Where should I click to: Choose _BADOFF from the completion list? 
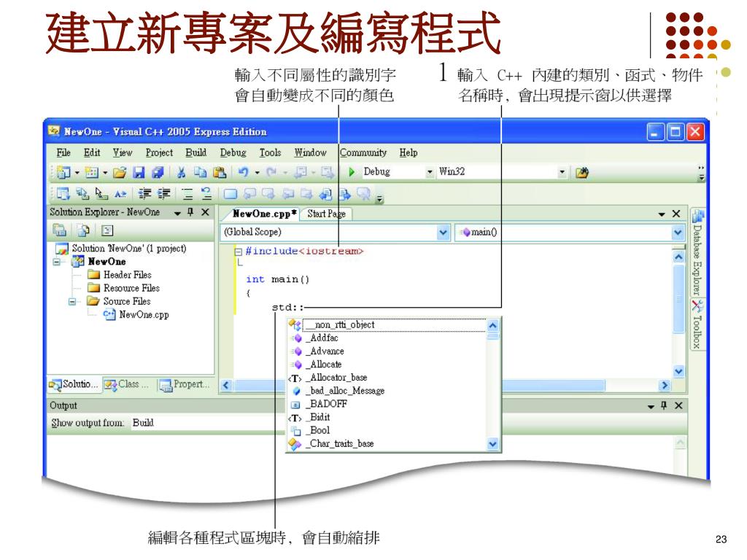(327, 404)
